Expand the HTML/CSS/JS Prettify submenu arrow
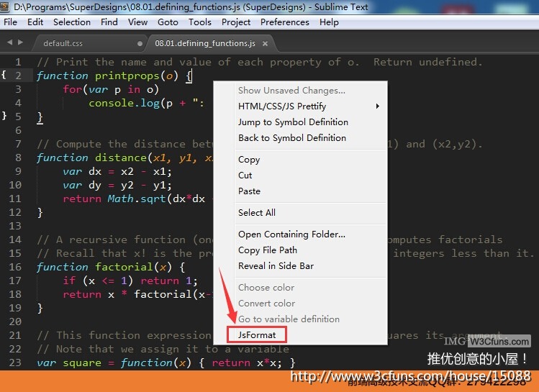Screen dimensions: 539x392 377,106
